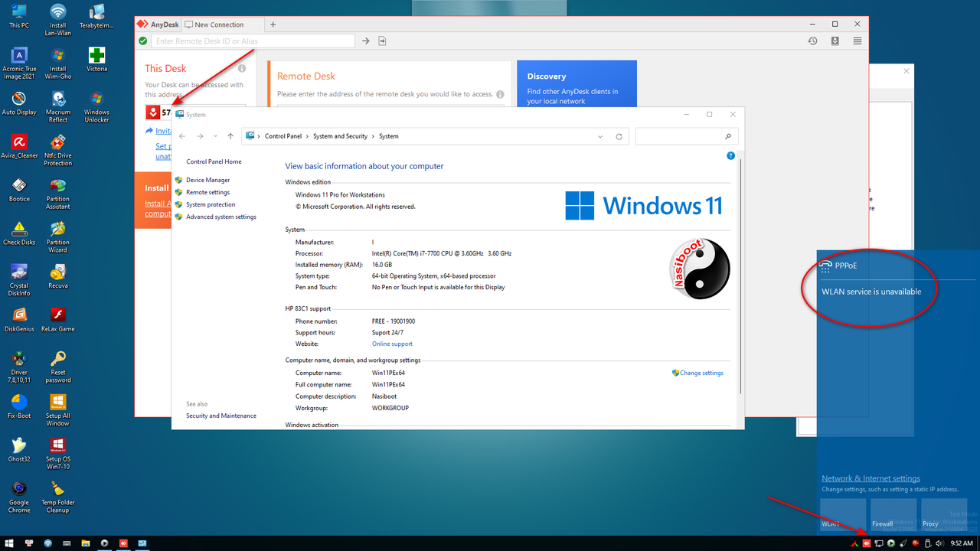Click the This Desk info icon
This screenshot has height=551, width=980.
[x=242, y=69]
